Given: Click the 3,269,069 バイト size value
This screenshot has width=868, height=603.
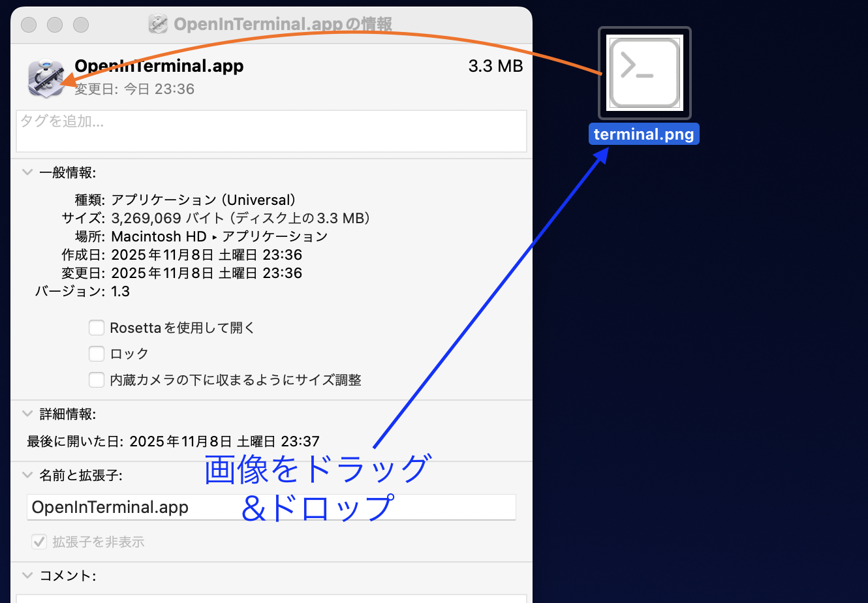Looking at the screenshot, I should coord(241,218).
